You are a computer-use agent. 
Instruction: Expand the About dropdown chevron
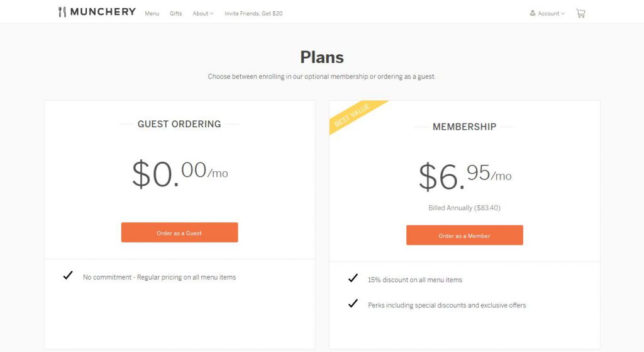coord(212,14)
